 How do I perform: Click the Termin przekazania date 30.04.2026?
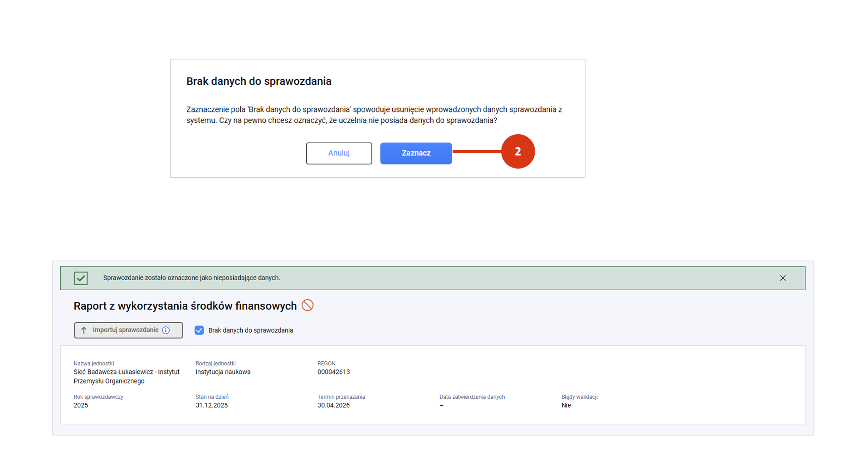click(x=333, y=405)
